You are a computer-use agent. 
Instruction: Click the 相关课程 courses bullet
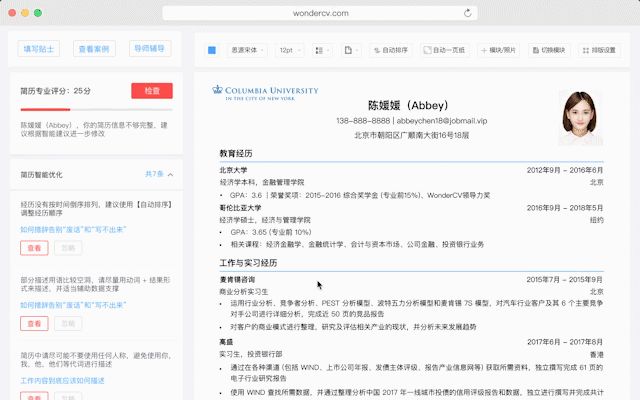click(357, 244)
